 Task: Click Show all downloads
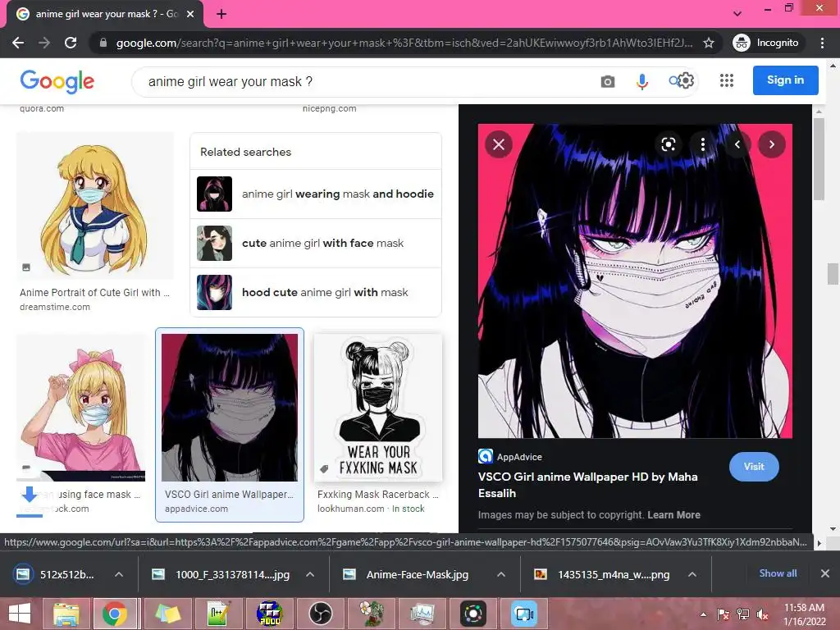(778, 573)
